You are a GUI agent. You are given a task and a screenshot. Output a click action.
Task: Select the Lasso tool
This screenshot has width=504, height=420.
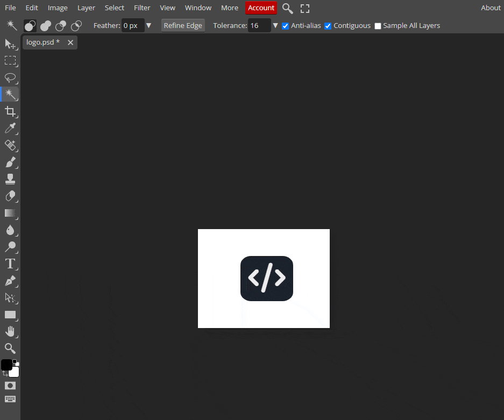click(10, 77)
